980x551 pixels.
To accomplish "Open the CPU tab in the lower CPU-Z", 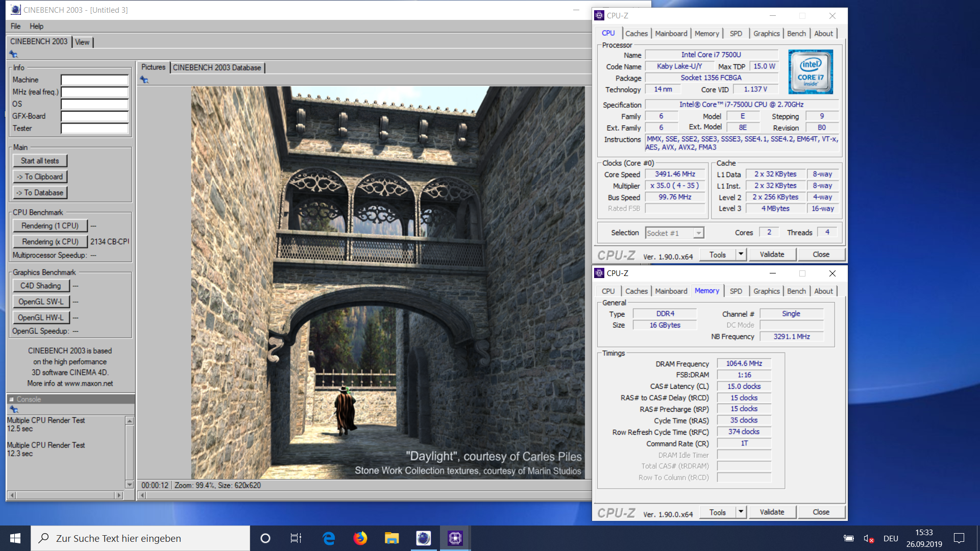I will click(x=608, y=291).
